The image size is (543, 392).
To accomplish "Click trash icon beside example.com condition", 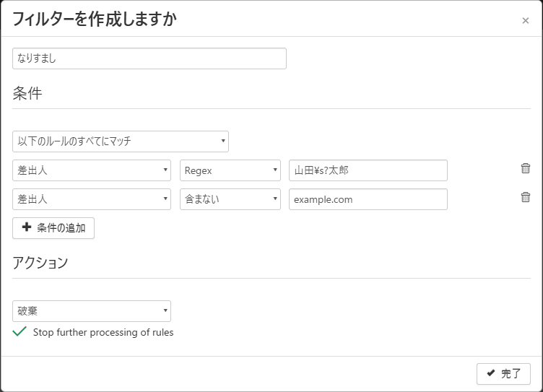I will (525, 197).
